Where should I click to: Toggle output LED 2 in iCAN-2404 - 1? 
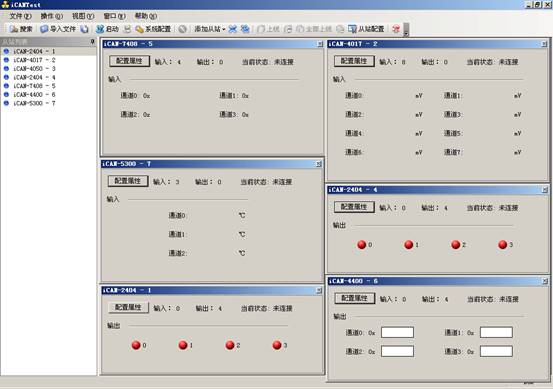[x=230, y=345]
